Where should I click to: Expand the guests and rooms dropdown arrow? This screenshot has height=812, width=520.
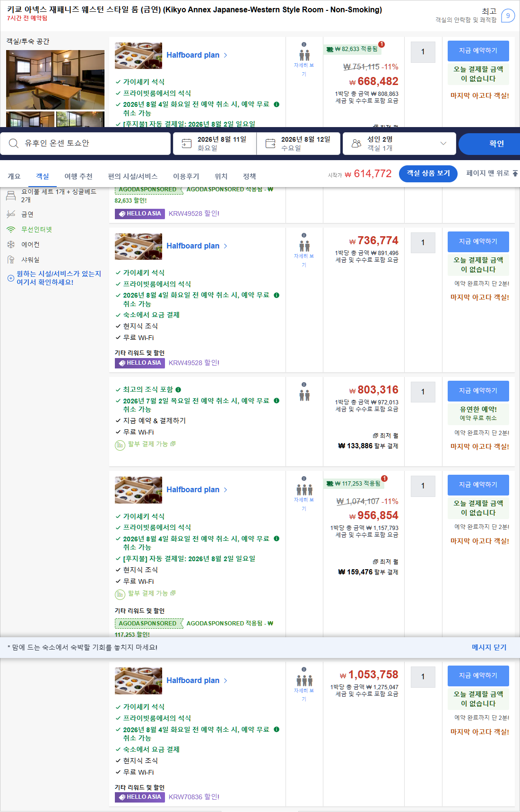click(x=443, y=143)
